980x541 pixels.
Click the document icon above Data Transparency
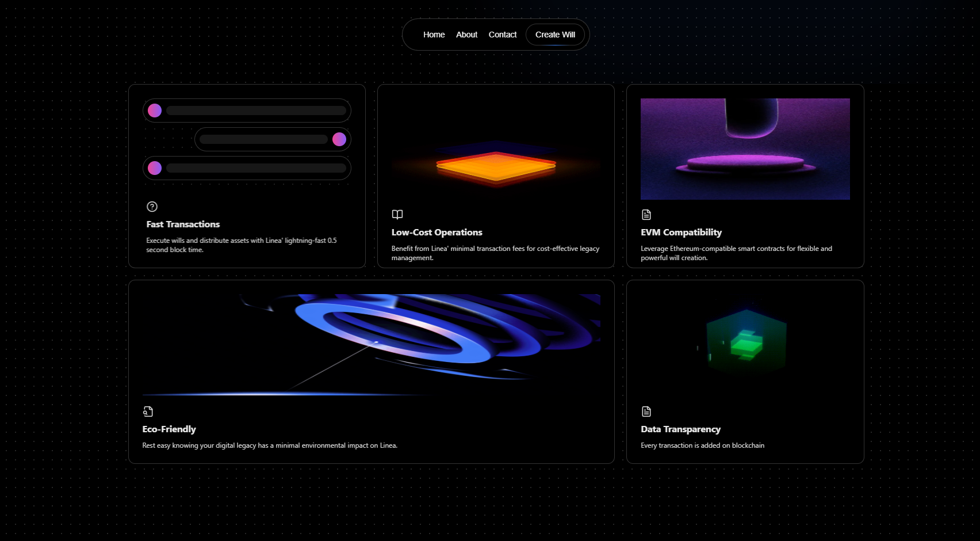point(646,412)
